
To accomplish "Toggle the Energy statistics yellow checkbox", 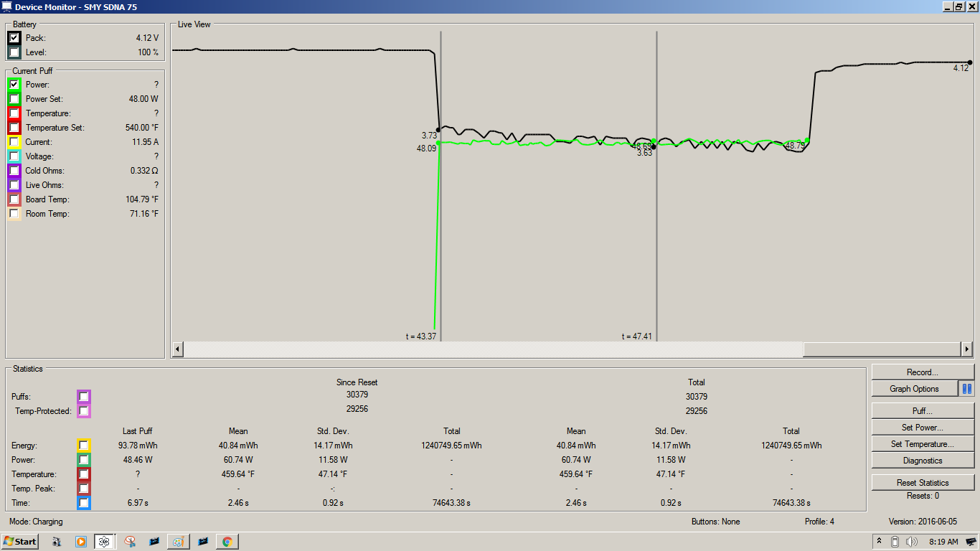I will (84, 446).
